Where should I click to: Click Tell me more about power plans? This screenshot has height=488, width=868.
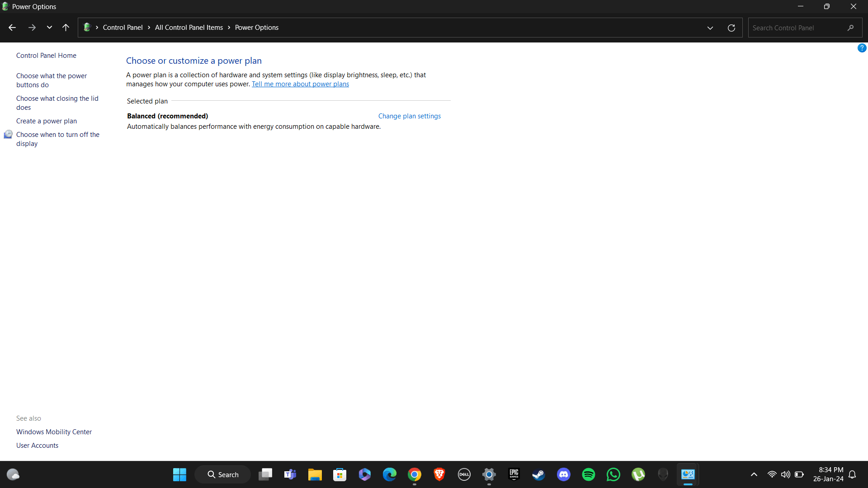(x=300, y=84)
